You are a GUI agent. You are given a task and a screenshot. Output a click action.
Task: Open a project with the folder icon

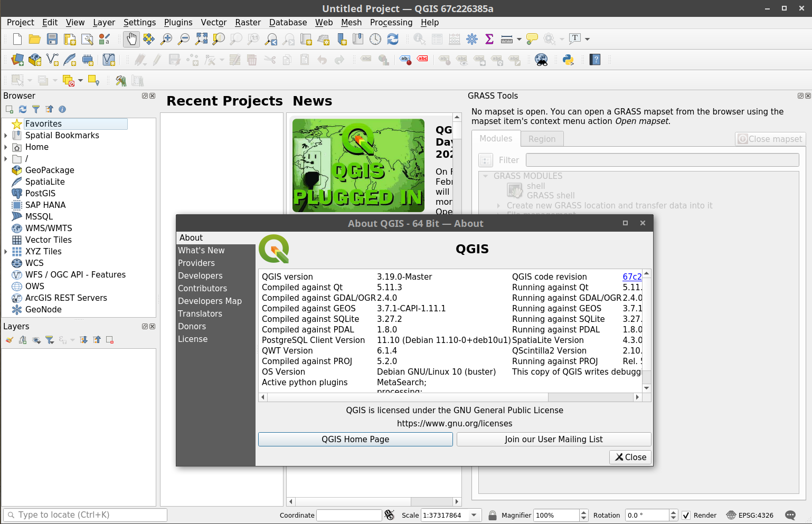point(35,39)
